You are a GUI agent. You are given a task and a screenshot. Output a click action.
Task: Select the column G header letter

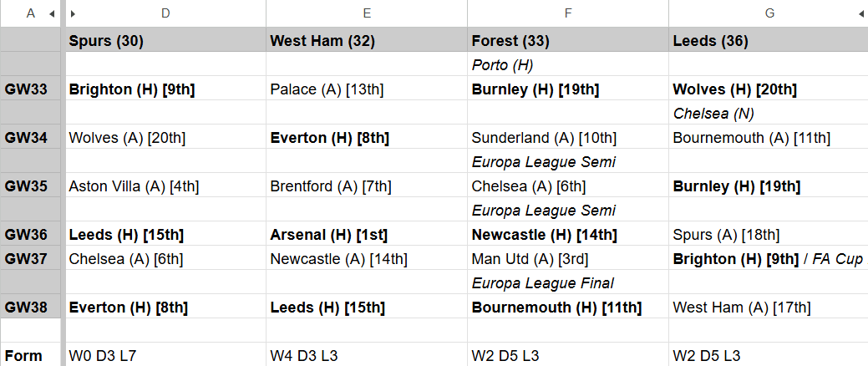(769, 13)
